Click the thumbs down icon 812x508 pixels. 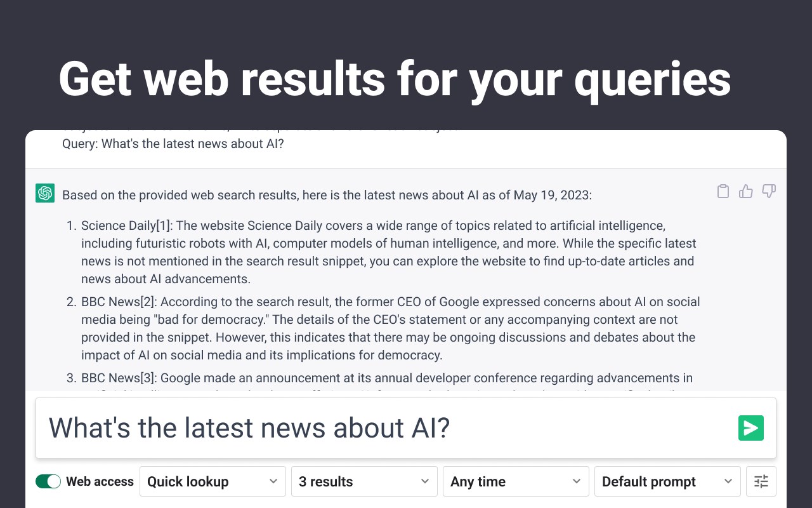pyautogui.click(x=769, y=191)
